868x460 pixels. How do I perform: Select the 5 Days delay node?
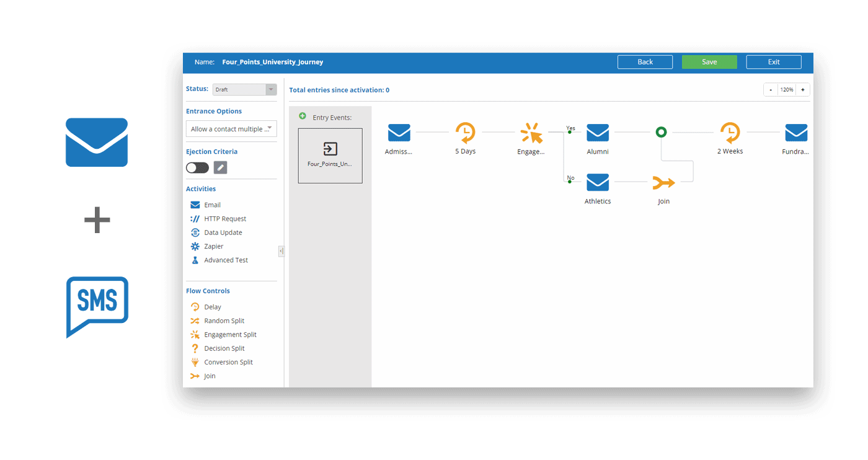point(465,133)
